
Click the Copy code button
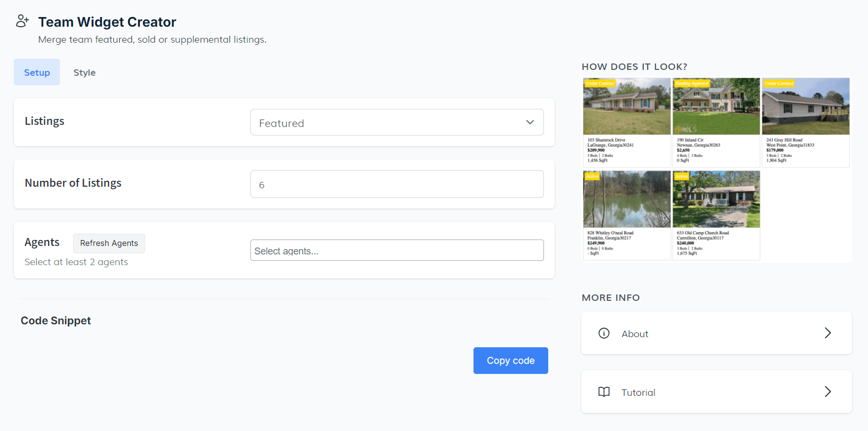pyautogui.click(x=510, y=361)
